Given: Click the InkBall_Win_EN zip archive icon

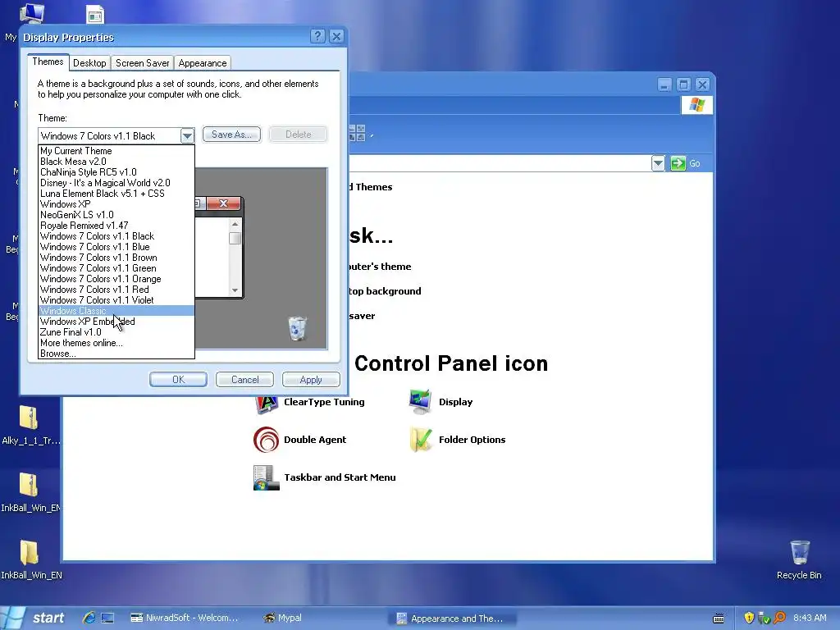Looking at the screenshot, I should click(29, 485).
